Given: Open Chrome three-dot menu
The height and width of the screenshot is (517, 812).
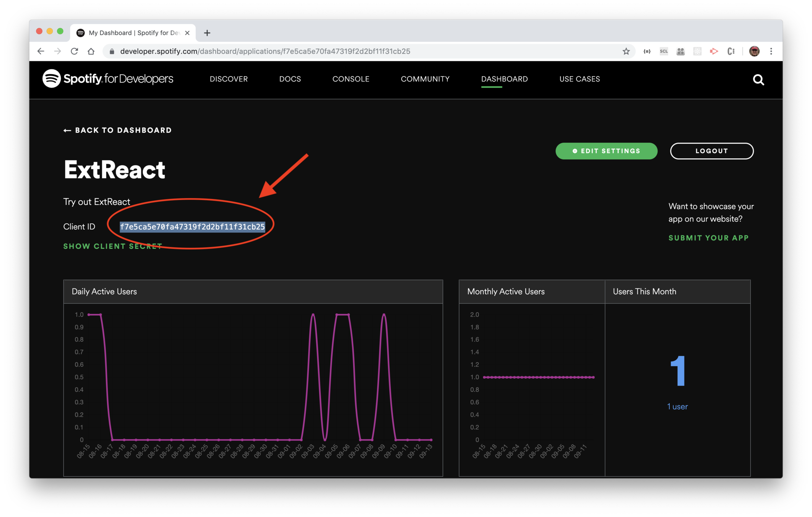Looking at the screenshot, I should [x=771, y=51].
